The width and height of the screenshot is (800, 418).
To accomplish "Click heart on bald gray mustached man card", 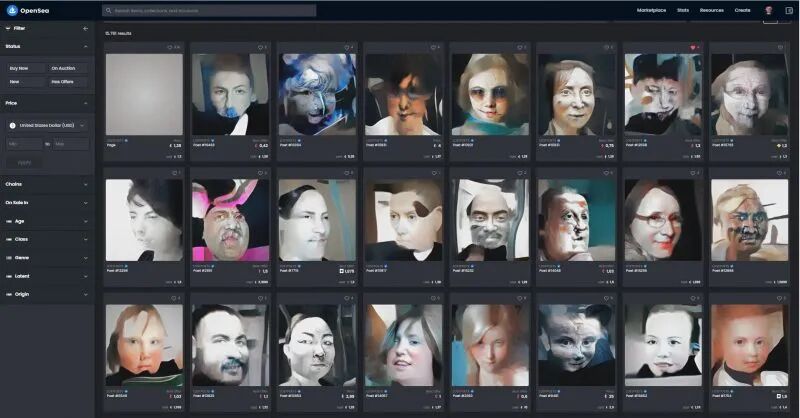I will [520, 173].
